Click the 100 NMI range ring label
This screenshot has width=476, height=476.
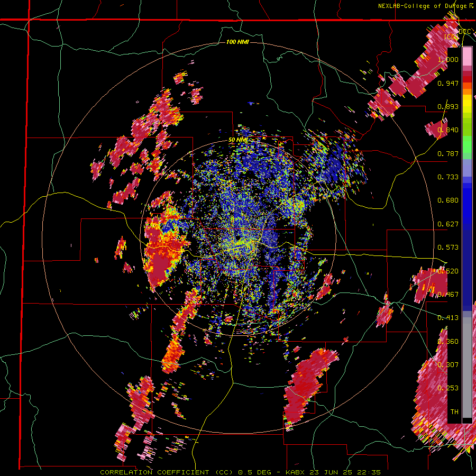(237, 42)
